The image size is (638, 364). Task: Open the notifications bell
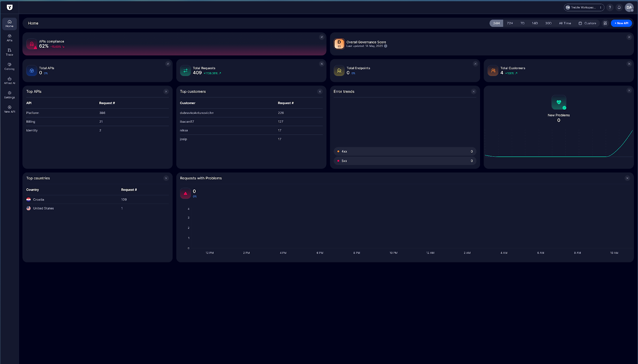(619, 8)
